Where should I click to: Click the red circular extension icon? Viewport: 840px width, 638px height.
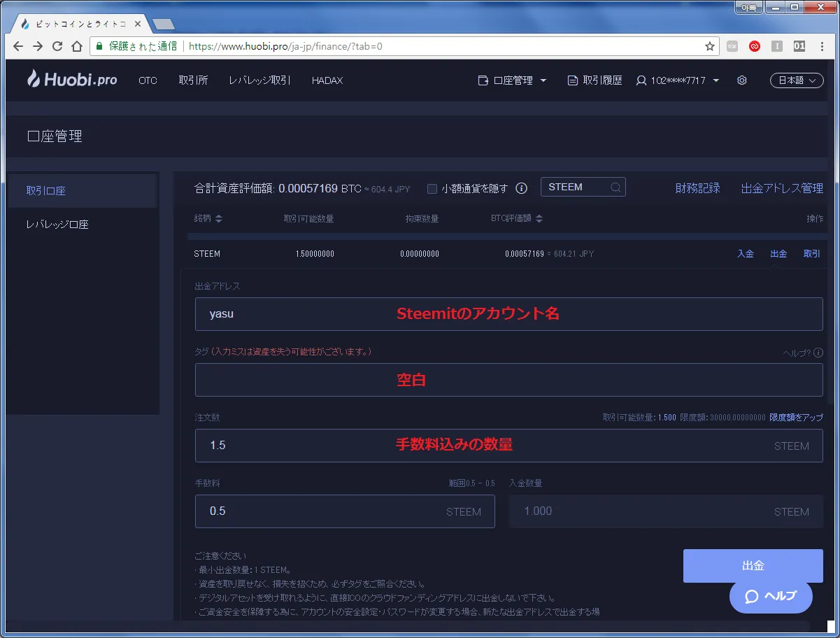[x=755, y=46]
